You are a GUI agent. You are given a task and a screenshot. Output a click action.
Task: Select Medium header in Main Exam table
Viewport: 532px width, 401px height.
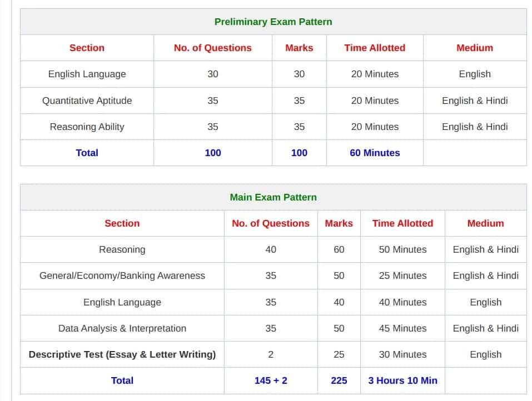485,223
